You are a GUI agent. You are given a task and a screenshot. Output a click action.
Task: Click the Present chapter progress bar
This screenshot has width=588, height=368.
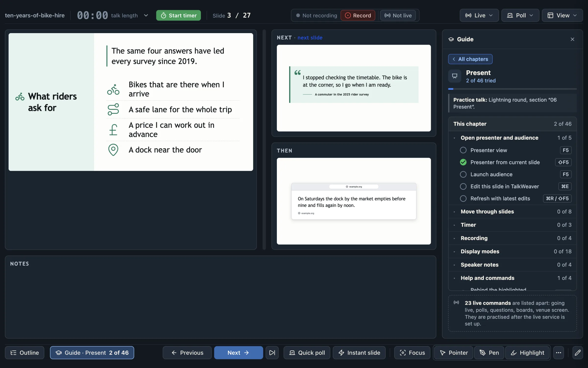tap(512, 89)
